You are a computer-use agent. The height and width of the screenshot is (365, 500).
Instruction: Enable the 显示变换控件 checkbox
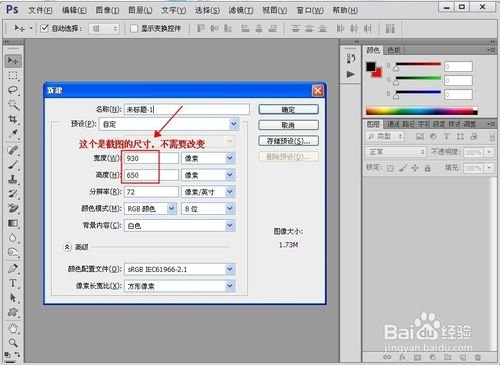(x=134, y=29)
